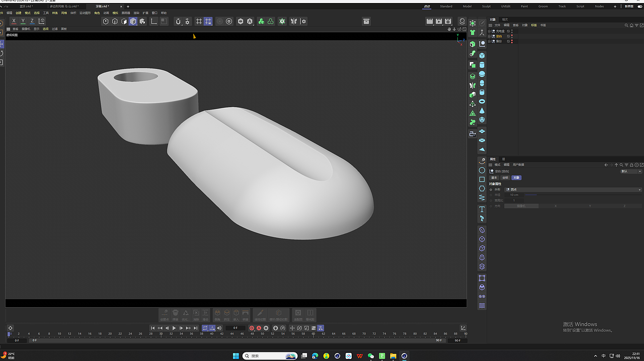Switch to UVEdit layout
644x361 pixels.
(x=506, y=7)
